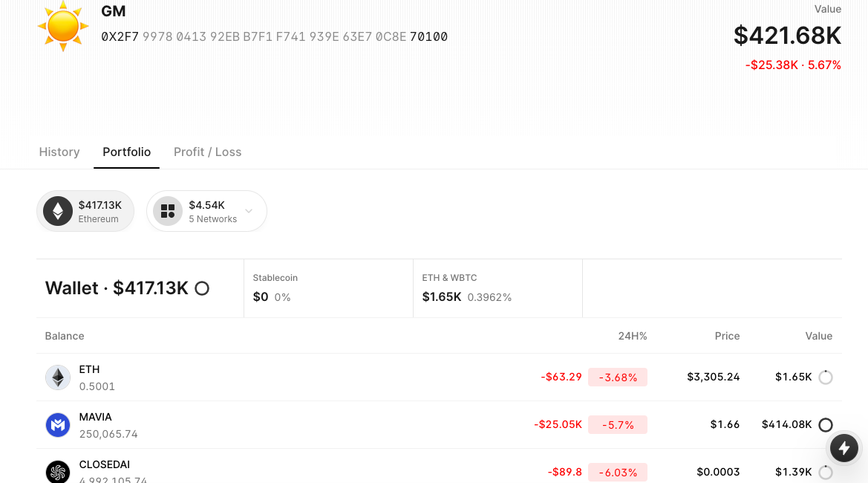Viewport: 868px width, 483px height.
Task: Click the Price column header
Action: click(727, 336)
